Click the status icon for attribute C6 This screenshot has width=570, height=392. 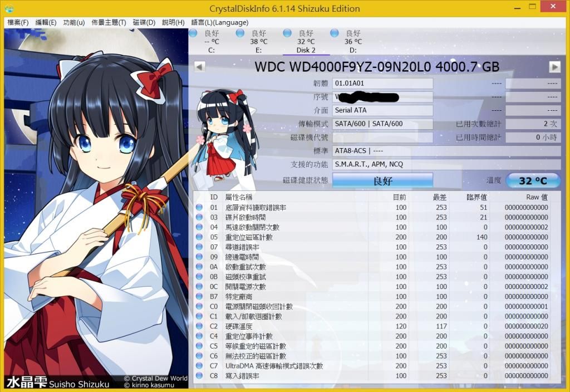[x=199, y=356]
